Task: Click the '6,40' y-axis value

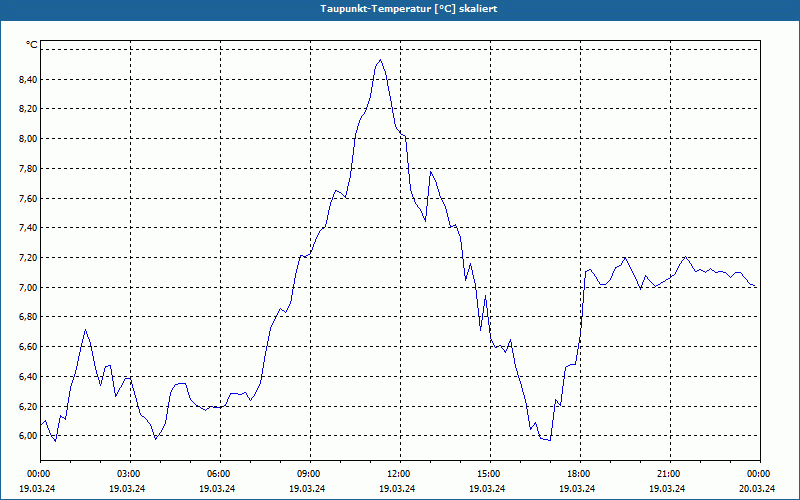Action: click(29, 377)
